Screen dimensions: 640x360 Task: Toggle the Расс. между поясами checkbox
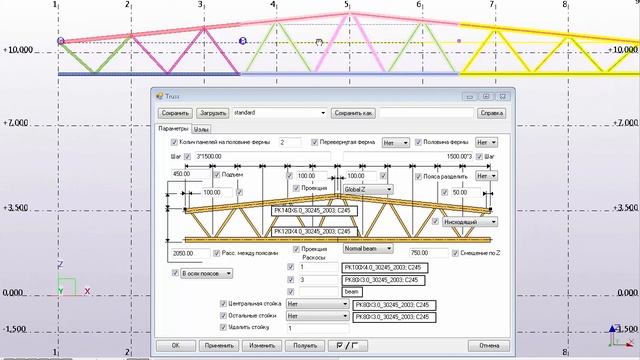[x=217, y=253]
